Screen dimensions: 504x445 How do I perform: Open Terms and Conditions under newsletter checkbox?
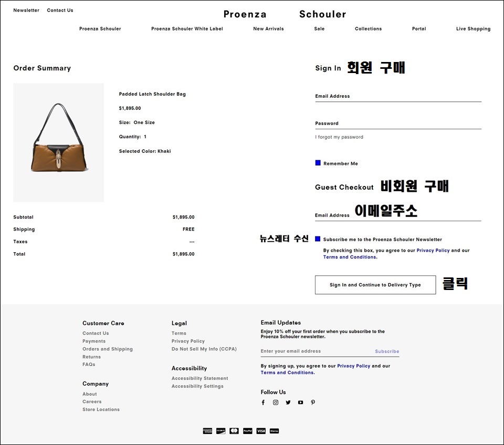pyautogui.click(x=350, y=257)
